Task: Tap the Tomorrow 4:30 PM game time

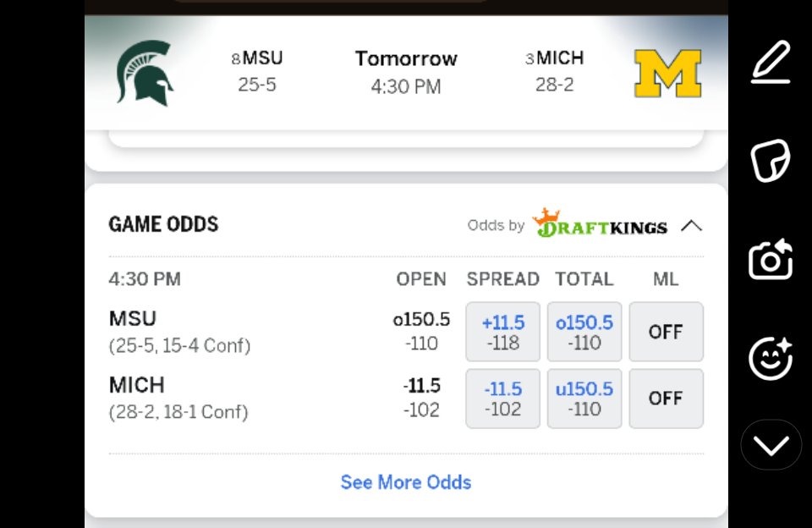Action: click(406, 73)
